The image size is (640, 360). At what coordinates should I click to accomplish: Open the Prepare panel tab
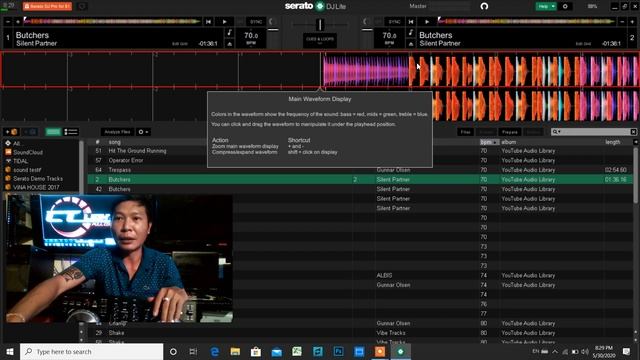click(510, 132)
